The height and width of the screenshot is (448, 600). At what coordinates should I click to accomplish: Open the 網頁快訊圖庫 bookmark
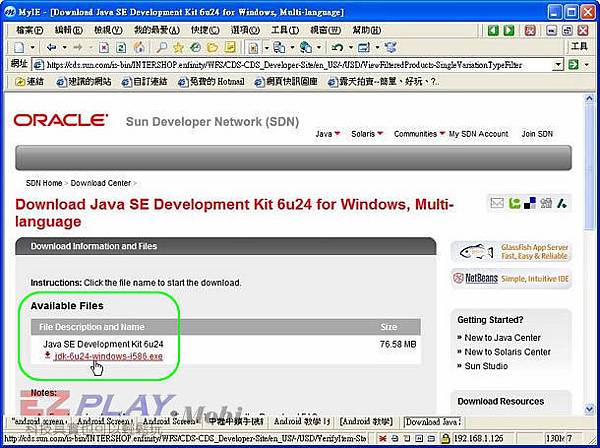tap(287, 81)
